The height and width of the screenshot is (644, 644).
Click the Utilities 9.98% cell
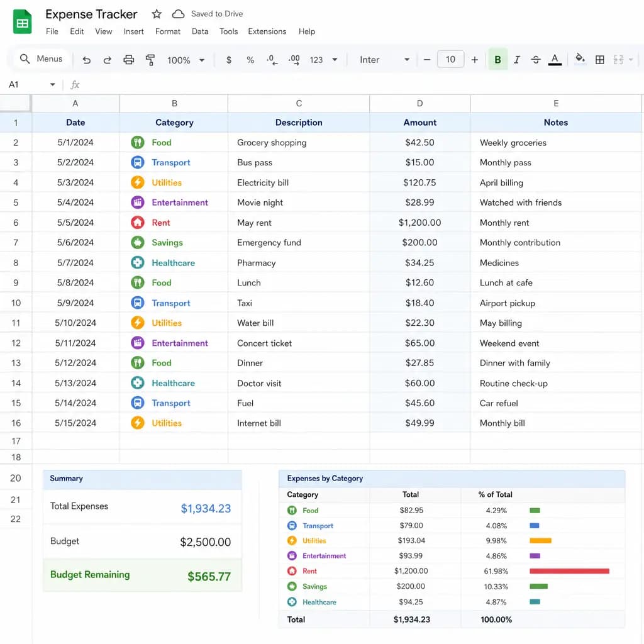click(x=496, y=541)
